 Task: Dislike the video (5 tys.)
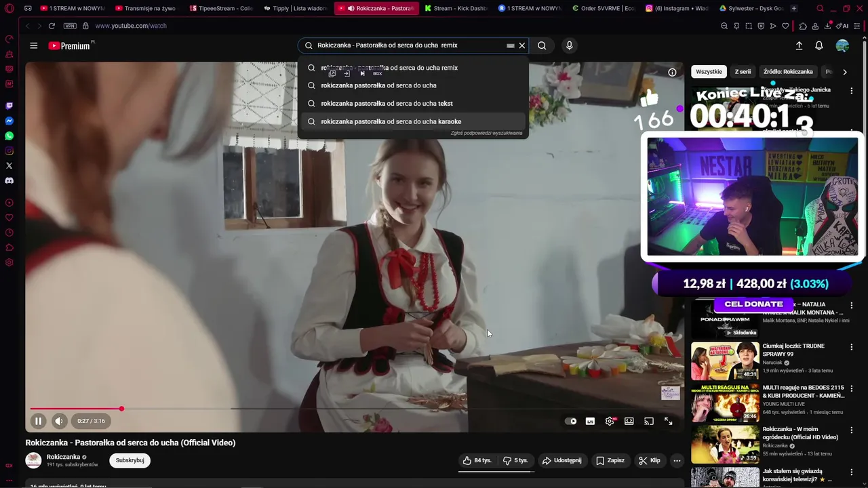point(515,460)
